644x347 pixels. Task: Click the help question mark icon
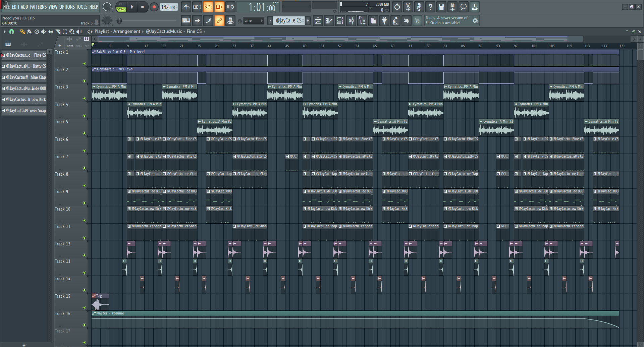click(430, 7)
